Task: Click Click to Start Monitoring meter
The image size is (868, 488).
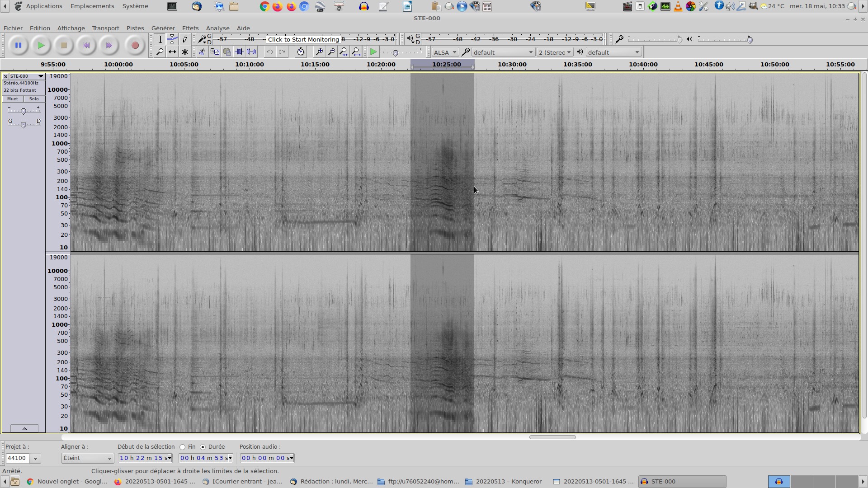Action: pyautogui.click(x=303, y=39)
